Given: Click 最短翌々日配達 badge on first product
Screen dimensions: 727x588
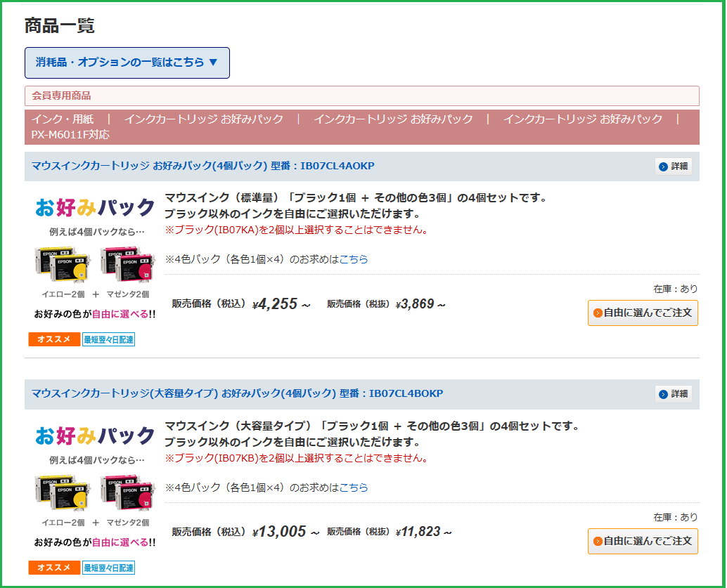Looking at the screenshot, I should point(108,339).
